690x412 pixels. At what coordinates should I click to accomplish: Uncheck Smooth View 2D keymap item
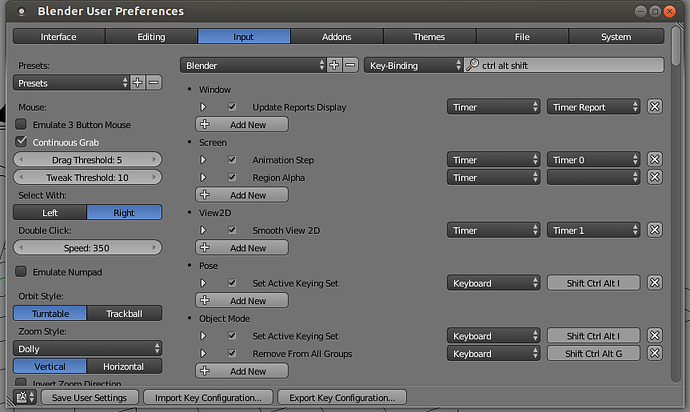(232, 230)
